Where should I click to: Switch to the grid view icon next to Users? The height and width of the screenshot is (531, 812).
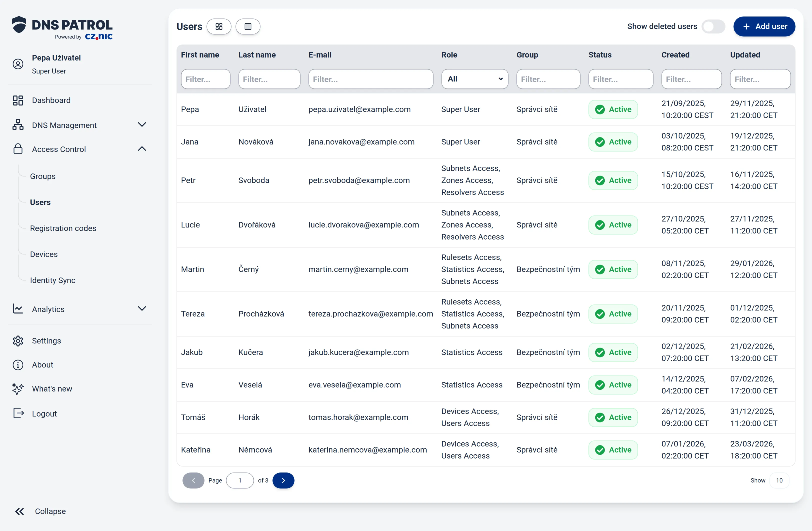219,26
